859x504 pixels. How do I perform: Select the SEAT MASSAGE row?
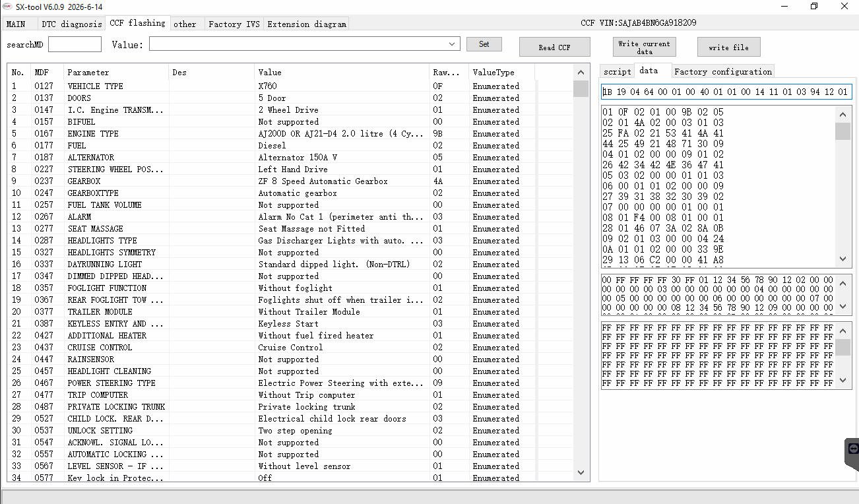[x=290, y=229]
